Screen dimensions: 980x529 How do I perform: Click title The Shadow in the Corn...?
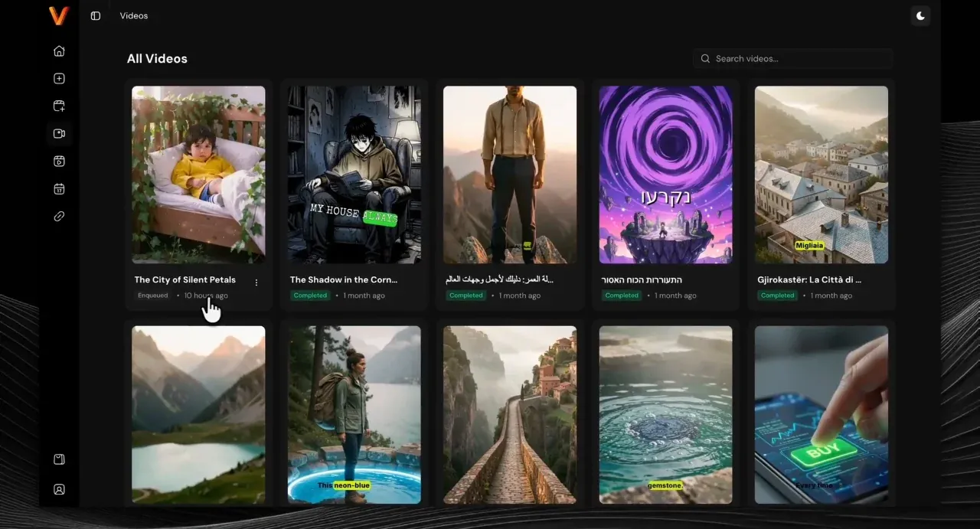point(344,280)
